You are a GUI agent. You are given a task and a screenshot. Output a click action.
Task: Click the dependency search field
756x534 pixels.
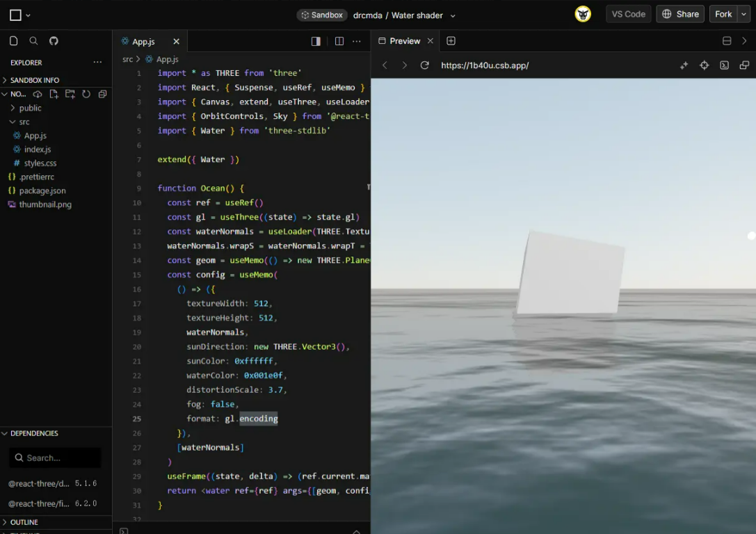point(55,458)
